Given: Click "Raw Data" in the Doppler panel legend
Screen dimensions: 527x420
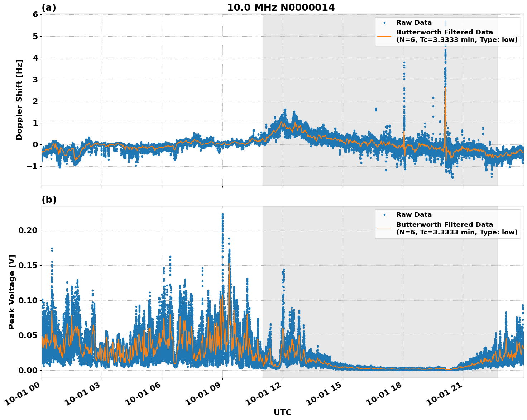Looking at the screenshot, I should [x=414, y=23].
